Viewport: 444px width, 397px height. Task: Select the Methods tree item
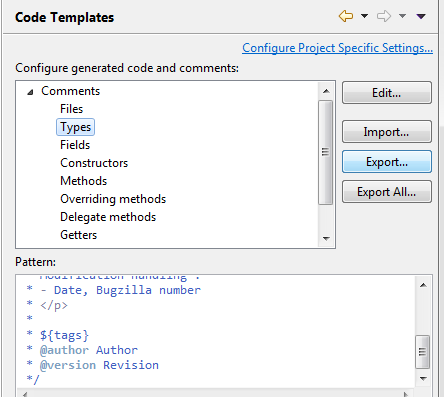click(x=84, y=181)
